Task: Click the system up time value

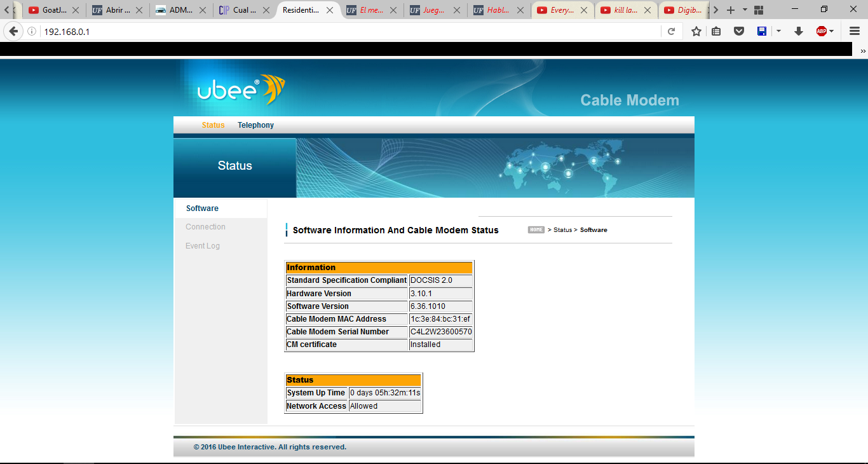Action: [385, 393]
